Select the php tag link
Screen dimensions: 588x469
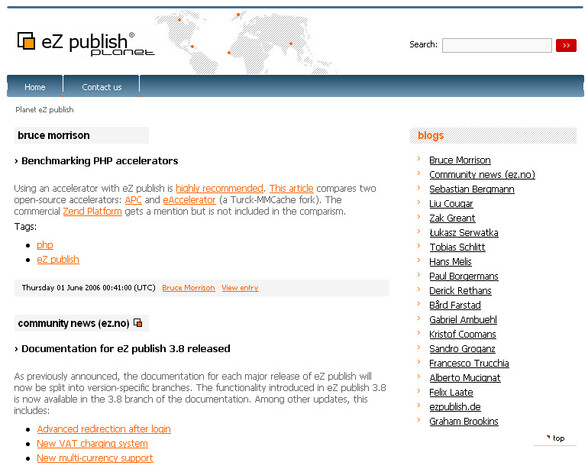coord(45,245)
